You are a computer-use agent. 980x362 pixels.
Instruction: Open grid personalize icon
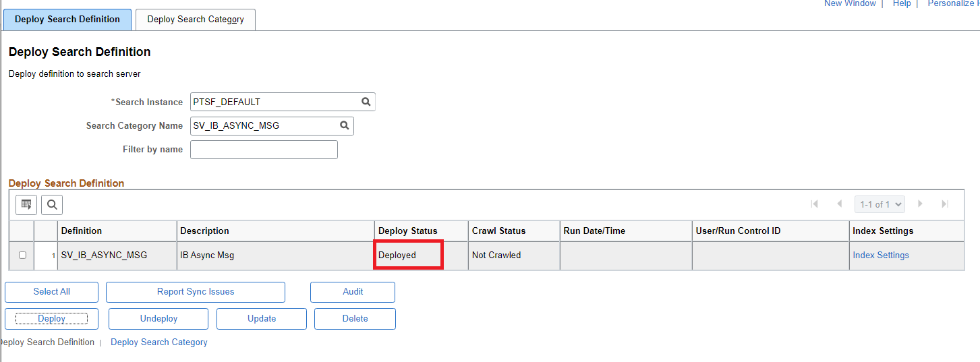pos(26,204)
